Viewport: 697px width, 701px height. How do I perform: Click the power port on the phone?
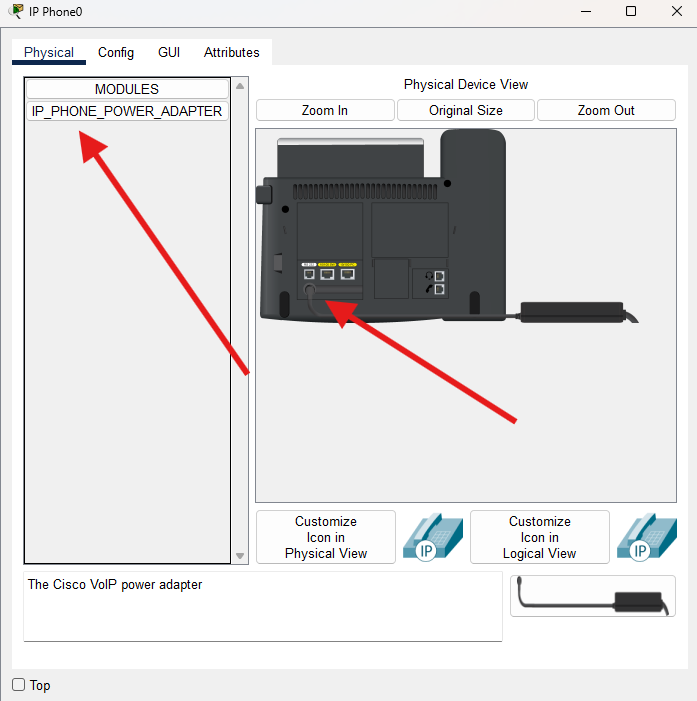(x=309, y=289)
